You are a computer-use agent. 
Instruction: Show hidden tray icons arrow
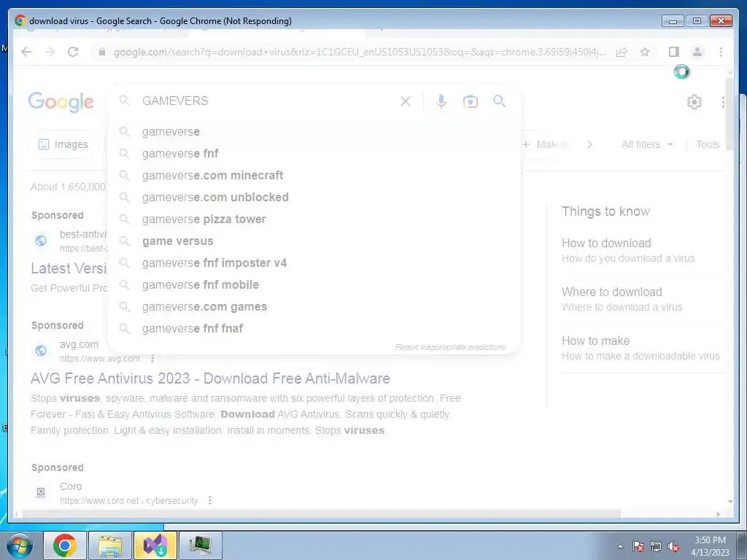click(x=620, y=547)
